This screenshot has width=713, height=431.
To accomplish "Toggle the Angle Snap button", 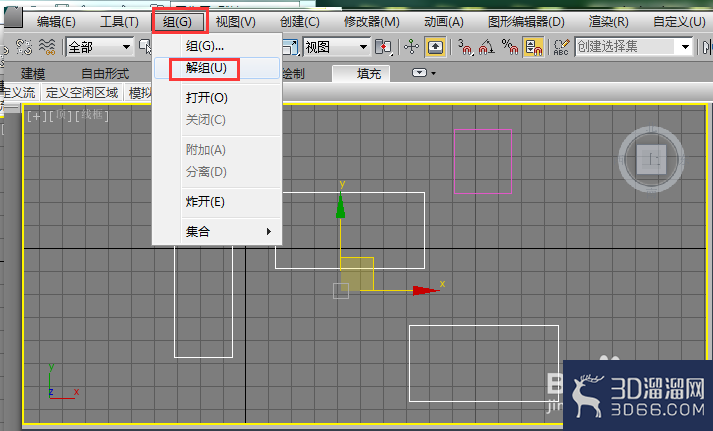I will click(487, 46).
